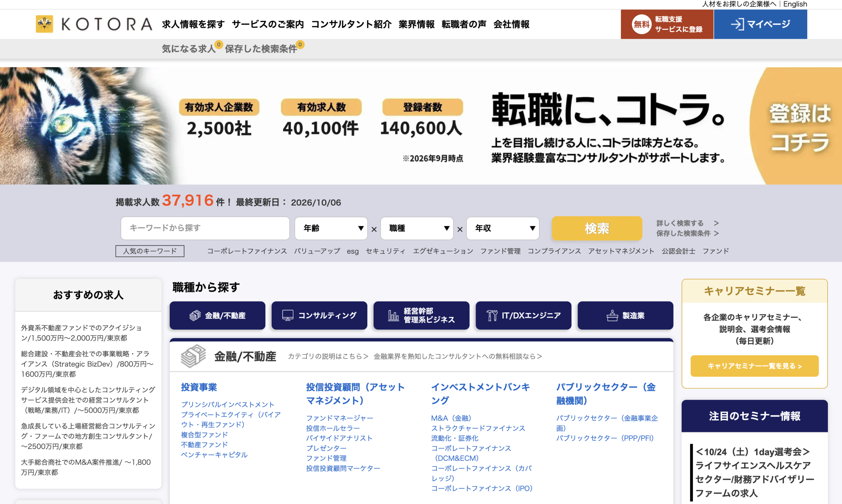This screenshot has height=504, width=842.
Task: Open プリンシパルインベストメント link
Action: pyautogui.click(x=228, y=404)
